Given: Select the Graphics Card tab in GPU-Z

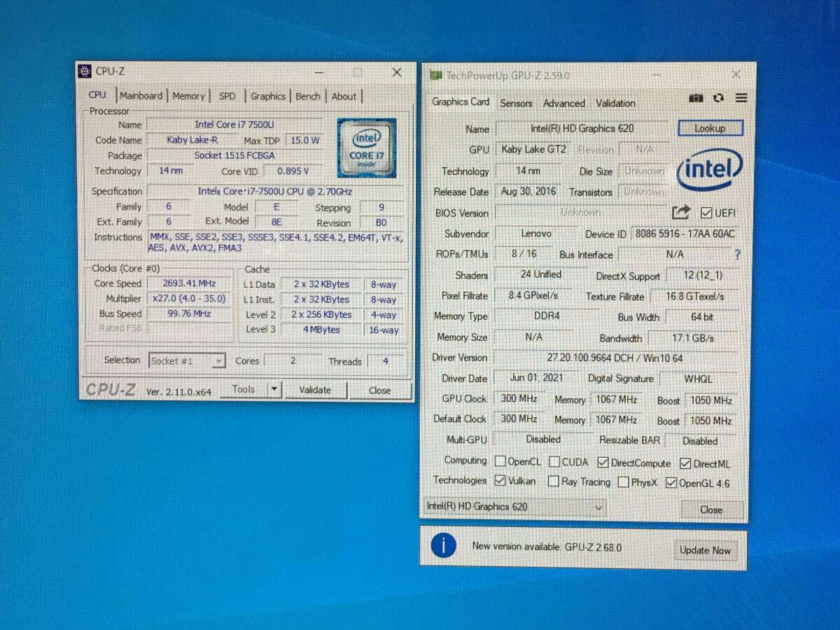Looking at the screenshot, I should point(461,101).
